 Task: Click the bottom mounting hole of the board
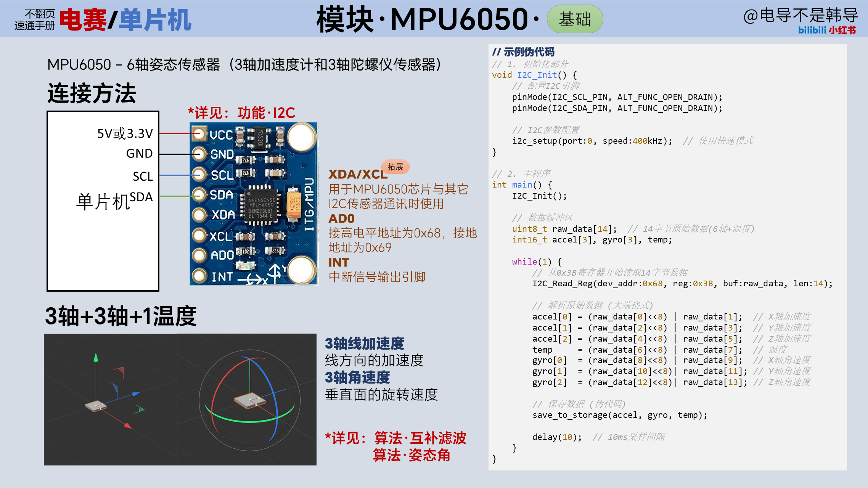302,270
